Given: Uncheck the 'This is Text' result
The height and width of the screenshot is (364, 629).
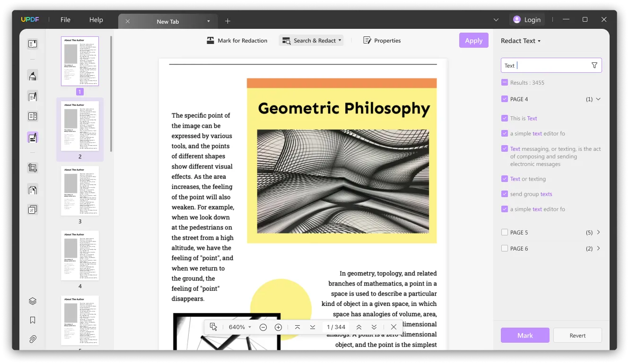Looking at the screenshot, I should [x=505, y=119].
